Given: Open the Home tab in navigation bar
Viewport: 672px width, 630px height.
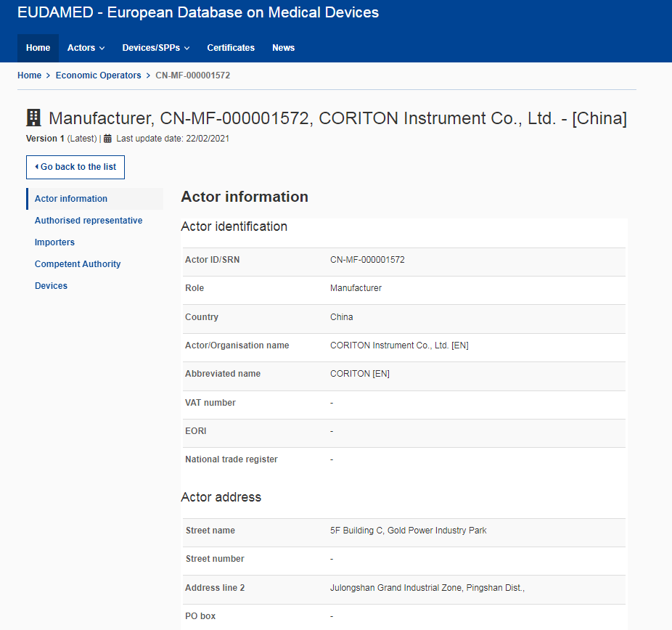Looking at the screenshot, I should (x=38, y=48).
